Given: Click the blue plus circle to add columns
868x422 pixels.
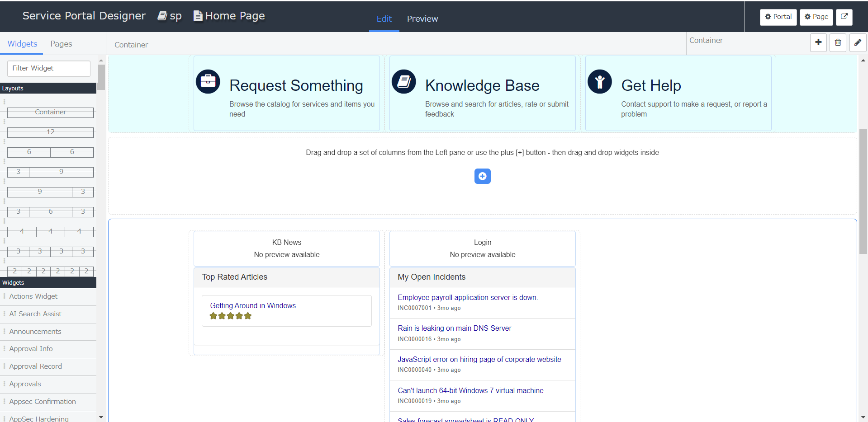Looking at the screenshot, I should point(482,176).
